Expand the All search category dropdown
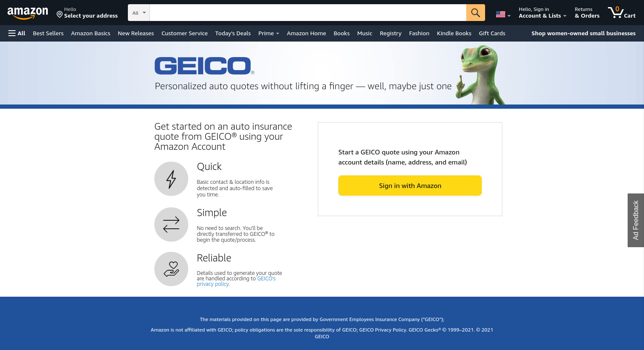644x350 pixels. click(139, 13)
